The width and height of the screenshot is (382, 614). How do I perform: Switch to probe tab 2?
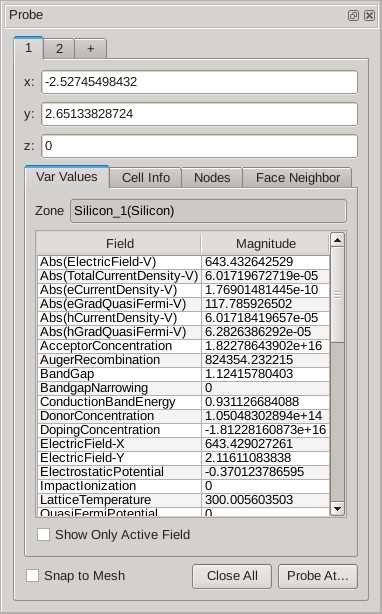click(59, 49)
